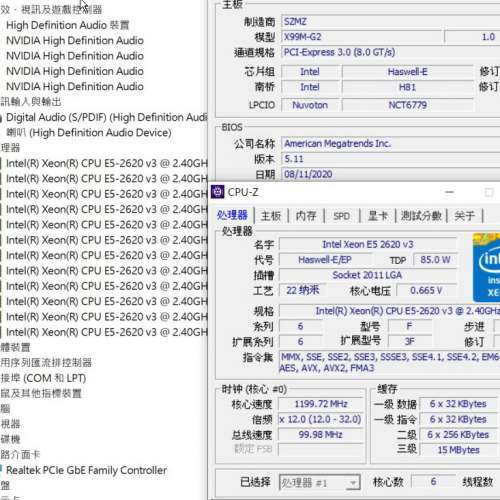Click the 22 纳米 technology value

(x=303, y=290)
